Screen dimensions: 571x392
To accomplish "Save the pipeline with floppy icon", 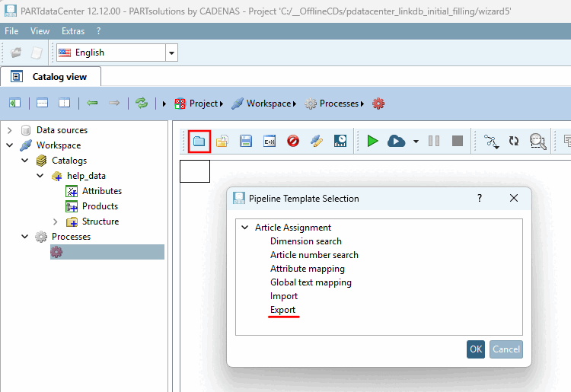I will point(246,141).
